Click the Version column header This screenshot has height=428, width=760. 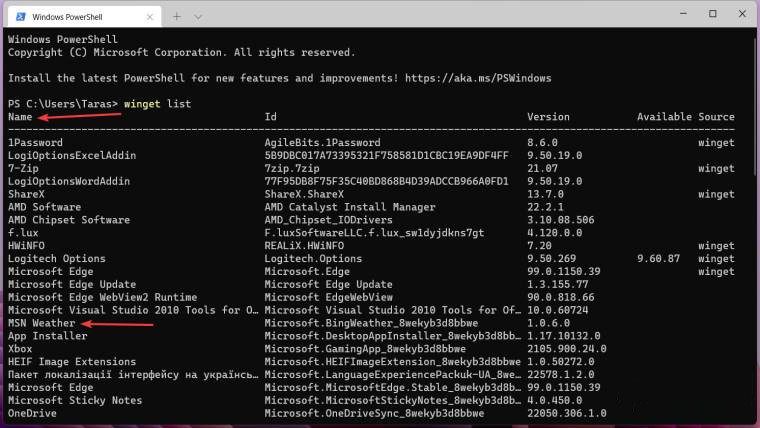[x=548, y=117]
